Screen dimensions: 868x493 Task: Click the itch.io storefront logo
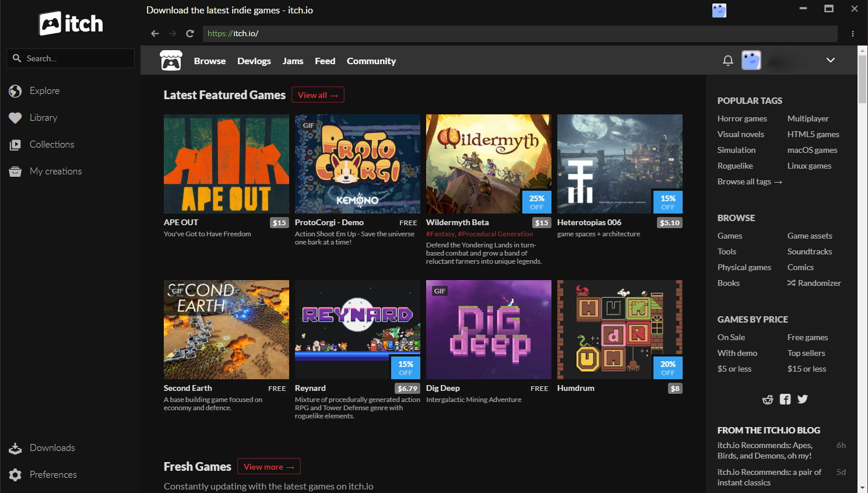click(171, 61)
